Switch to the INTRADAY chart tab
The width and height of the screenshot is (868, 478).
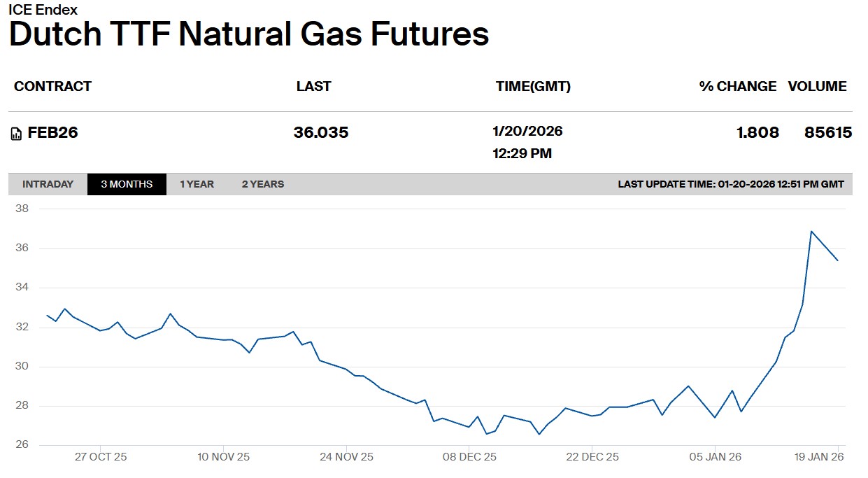[x=48, y=184]
